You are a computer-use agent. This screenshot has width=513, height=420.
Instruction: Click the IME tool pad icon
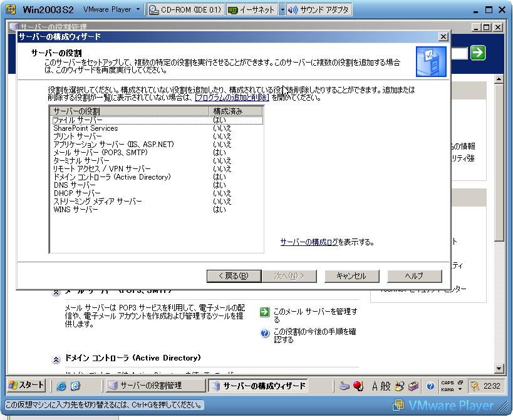click(x=399, y=386)
